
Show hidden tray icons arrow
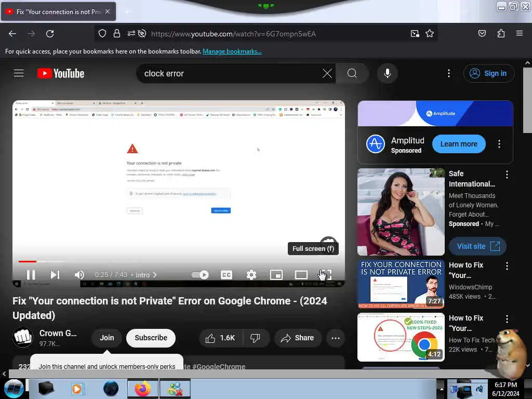click(x=442, y=389)
